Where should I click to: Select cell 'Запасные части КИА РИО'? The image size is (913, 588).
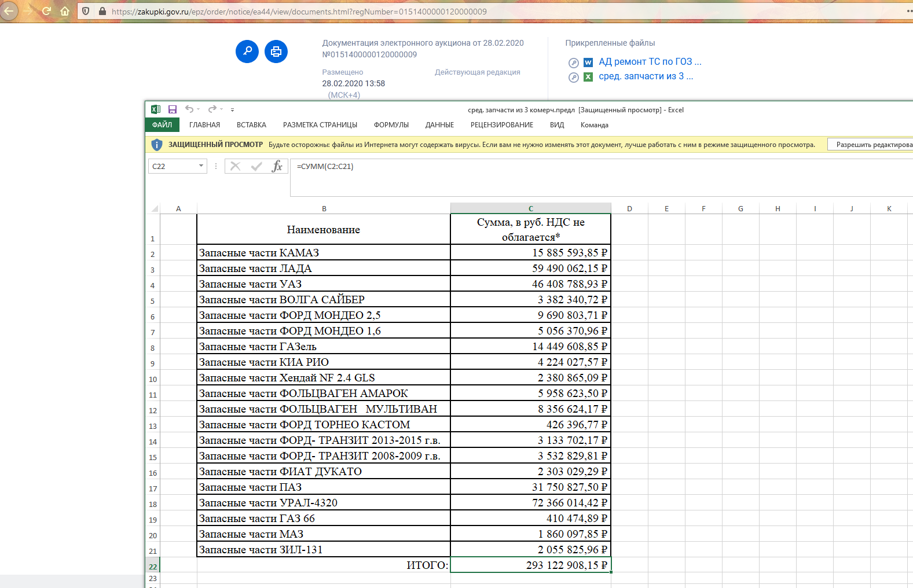click(324, 362)
